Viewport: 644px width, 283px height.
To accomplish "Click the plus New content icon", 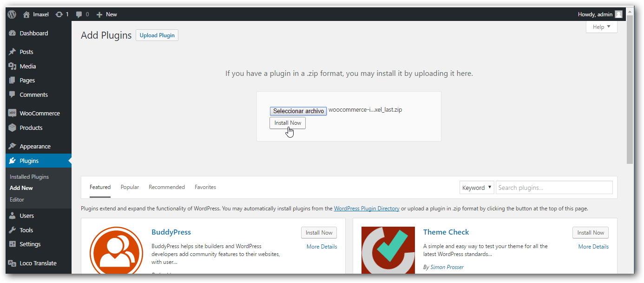I will pyautogui.click(x=99, y=14).
